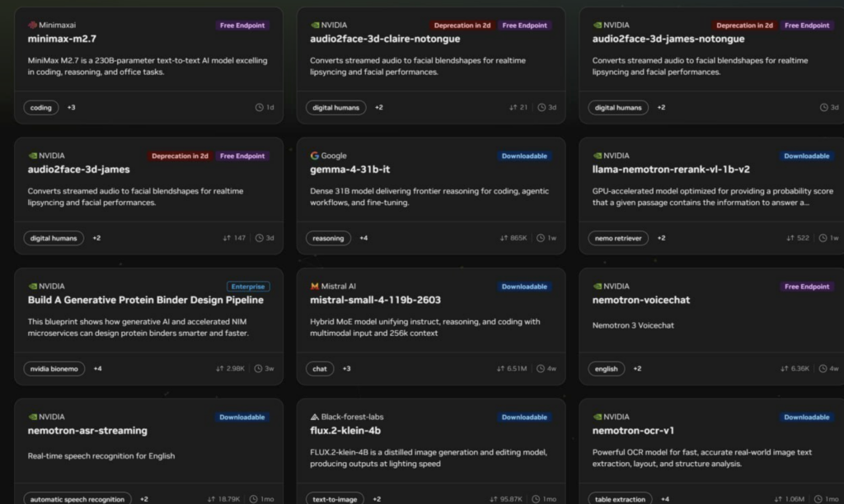Select digital humans tag on audio2face-3d-claire-notongue
The width and height of the screenshot is (844, 504).
click(336, 108)
